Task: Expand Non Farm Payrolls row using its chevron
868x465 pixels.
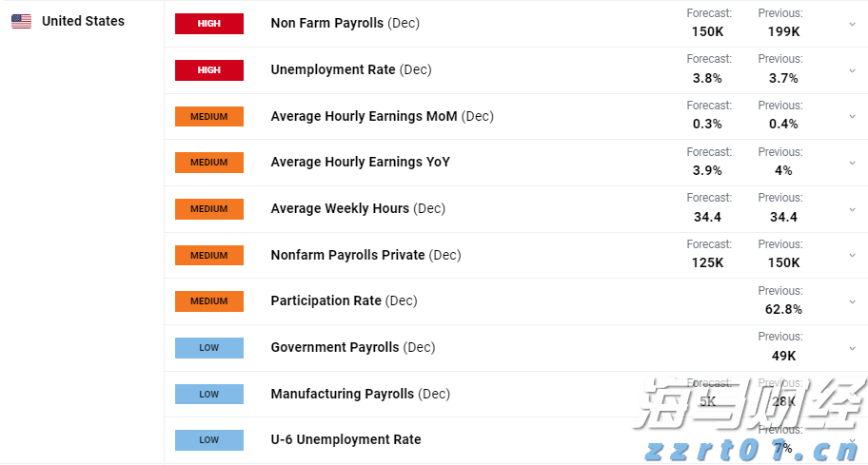Action: [852, 24]
